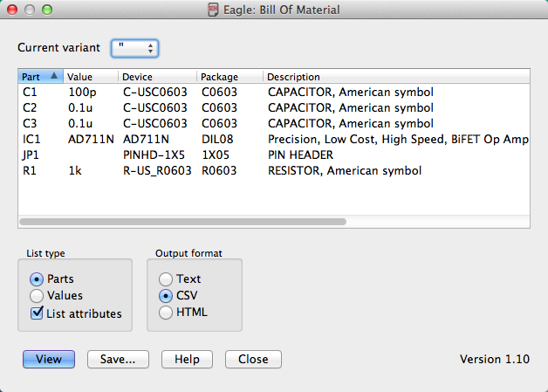Sort by the Package column header
Screen dimensions: 548x392
(227, 77)
